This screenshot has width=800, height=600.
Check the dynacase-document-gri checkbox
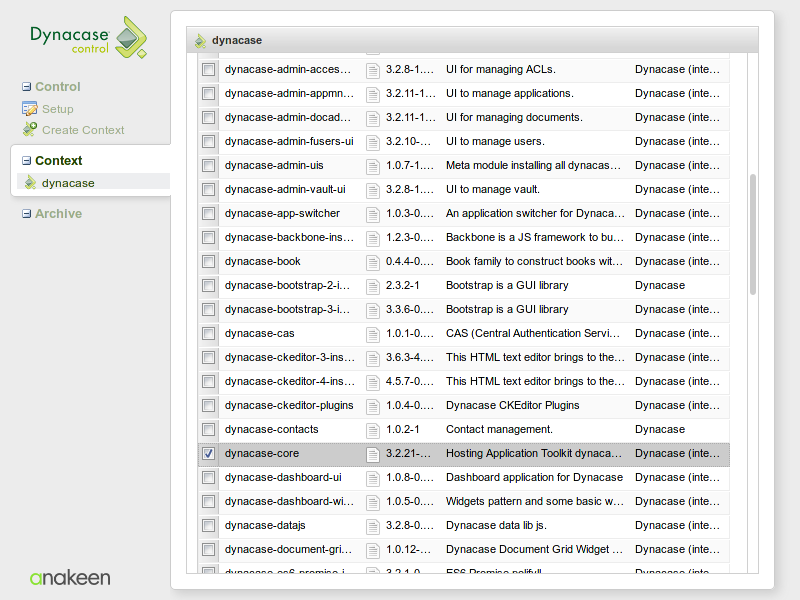click(x=208, y=549)
